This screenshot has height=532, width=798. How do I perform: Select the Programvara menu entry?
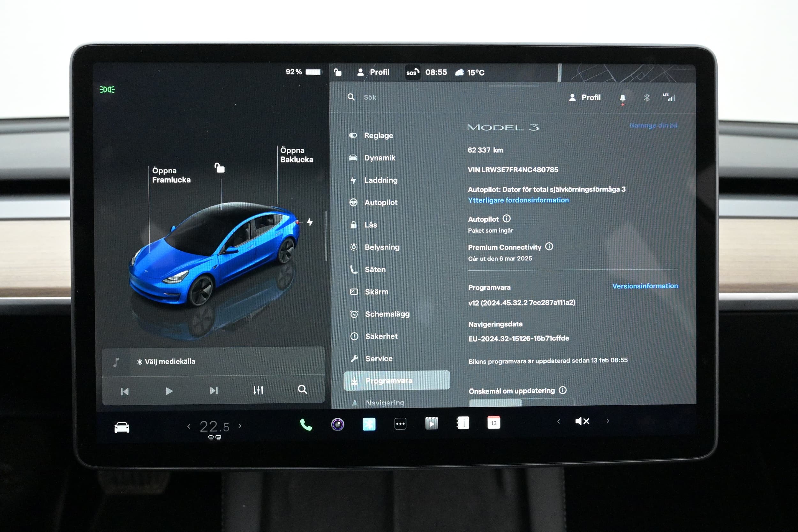[397, 380]
